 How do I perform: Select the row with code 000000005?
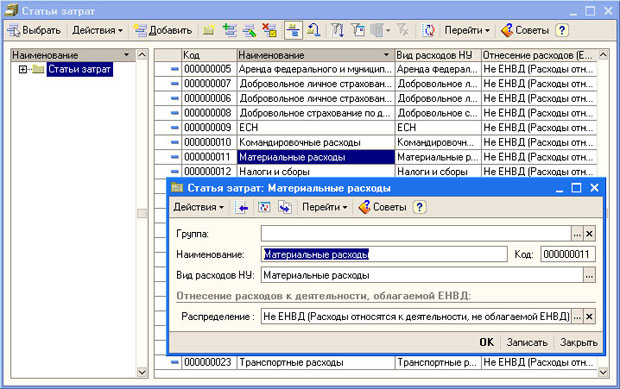click(376, 69)
